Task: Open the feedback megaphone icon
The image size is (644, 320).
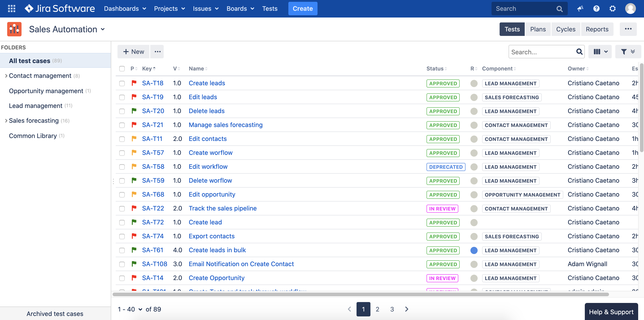Action: click(580, 9)
